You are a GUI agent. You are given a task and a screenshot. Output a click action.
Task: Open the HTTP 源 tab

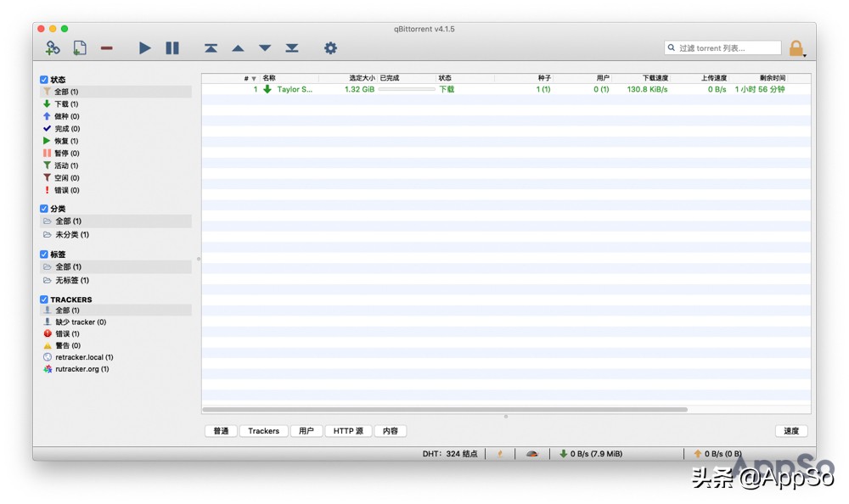point(348,431)
